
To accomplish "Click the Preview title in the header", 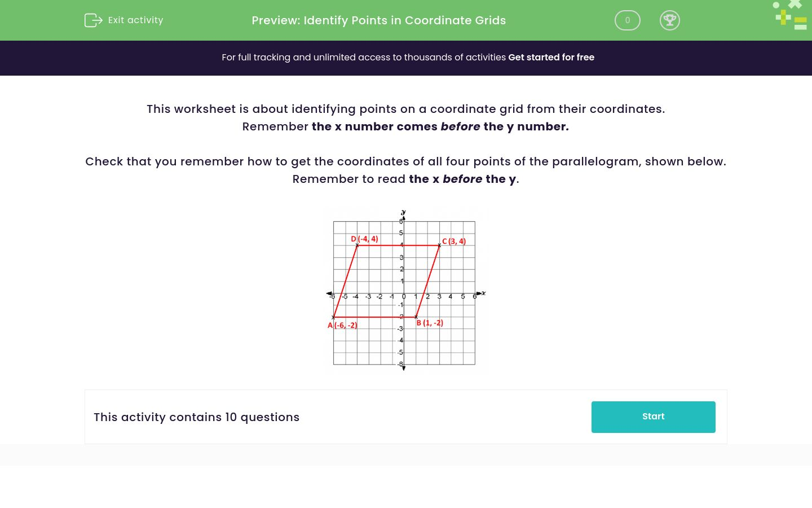I will [x=378, y=20].
